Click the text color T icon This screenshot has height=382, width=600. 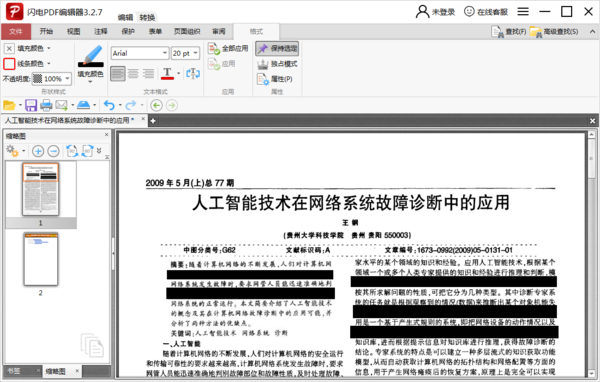pos(167,73)
